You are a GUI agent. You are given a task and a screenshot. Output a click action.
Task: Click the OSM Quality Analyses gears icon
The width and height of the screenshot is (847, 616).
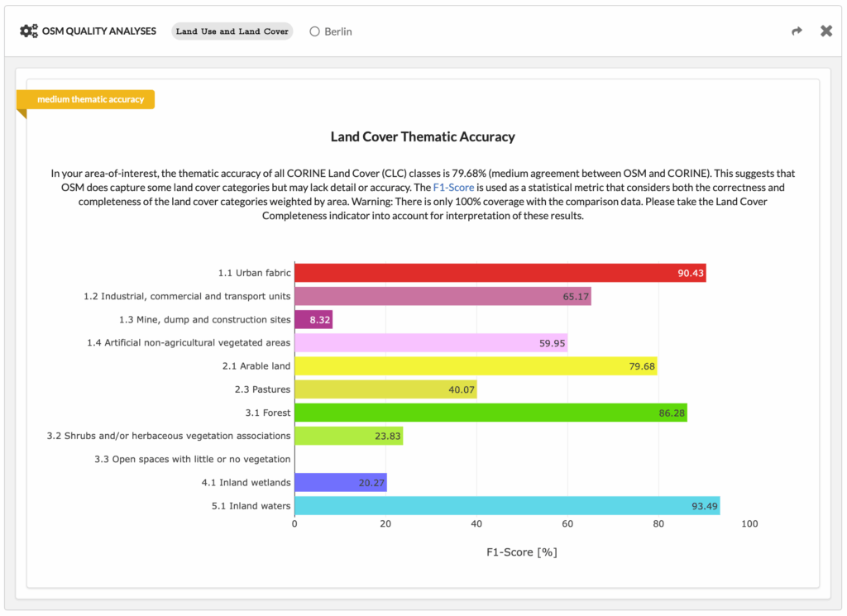tap(29, 31)
